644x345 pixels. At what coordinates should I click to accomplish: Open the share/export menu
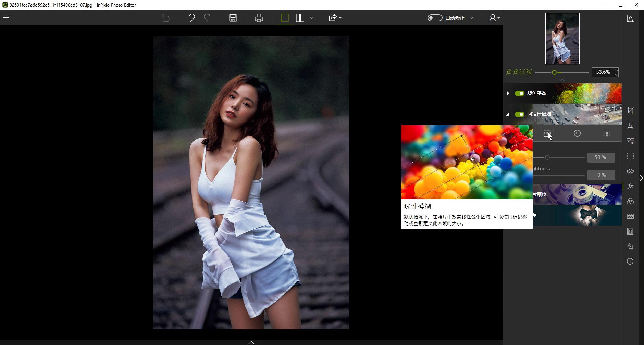[x=335, y=18]
